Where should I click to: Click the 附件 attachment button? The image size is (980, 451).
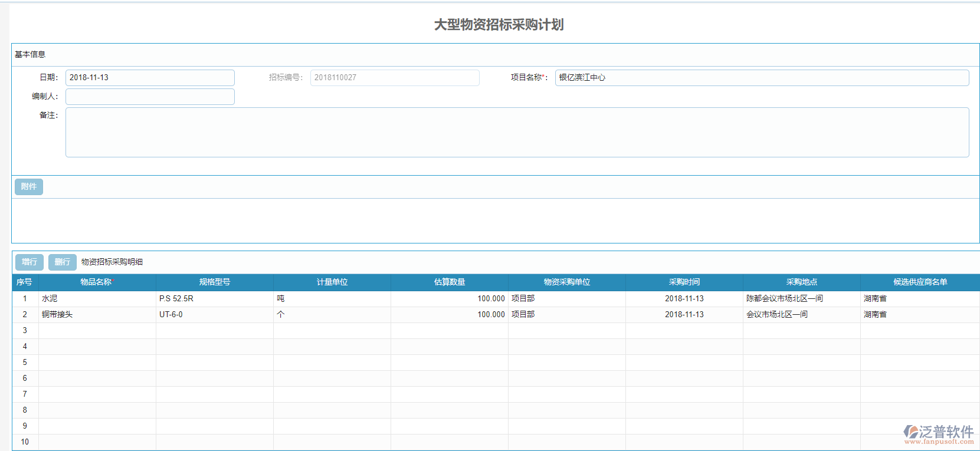(x=28, y=187)
